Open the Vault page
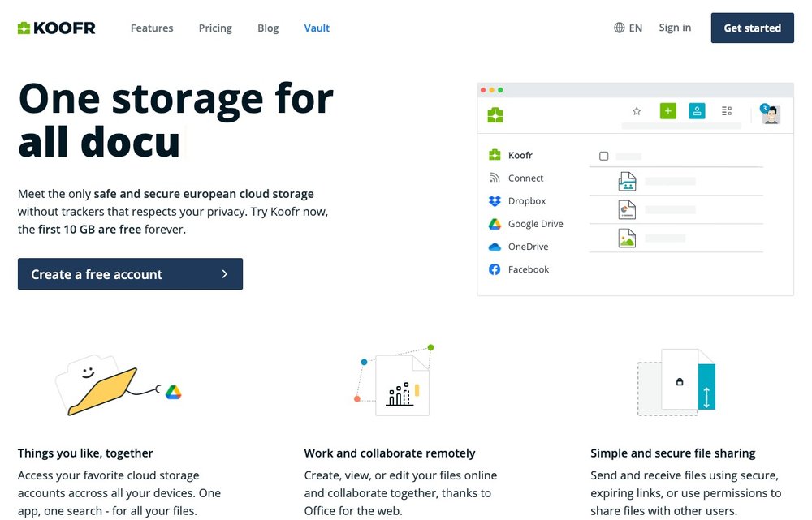Viewport: 812px width, 520px height. [317, 28]
